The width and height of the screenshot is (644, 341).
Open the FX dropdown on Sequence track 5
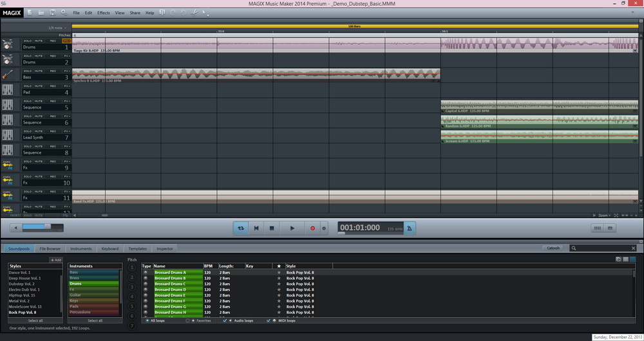pyautogui.click(x=66, y=102)
